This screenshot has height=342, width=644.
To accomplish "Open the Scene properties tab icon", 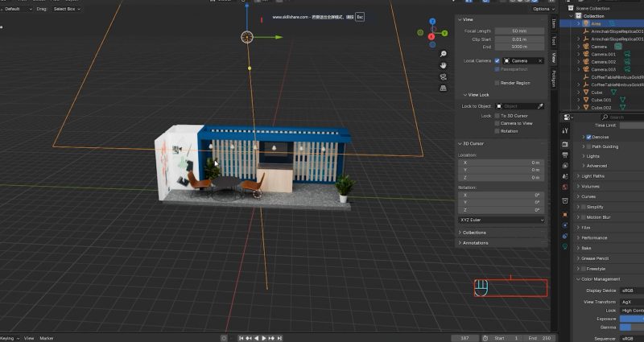I will point(565,176).
